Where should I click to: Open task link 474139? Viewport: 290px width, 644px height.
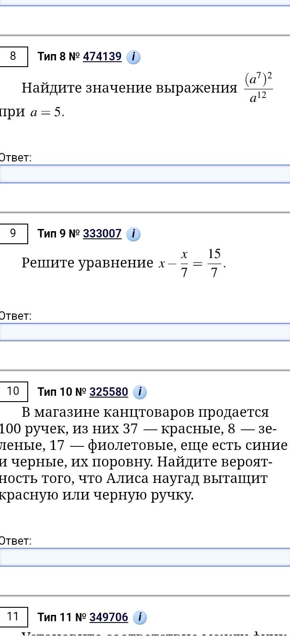pyautogui.click(x=102, y=57)
